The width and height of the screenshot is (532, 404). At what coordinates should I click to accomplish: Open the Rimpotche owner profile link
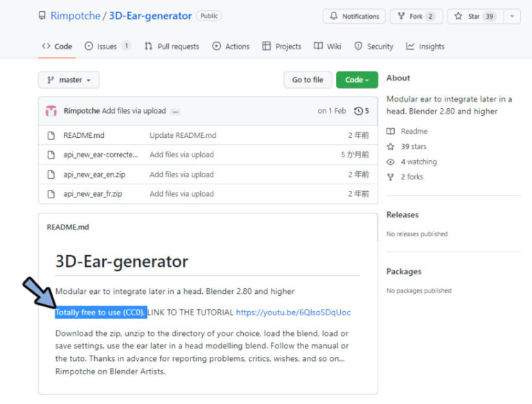click(76, 16)
